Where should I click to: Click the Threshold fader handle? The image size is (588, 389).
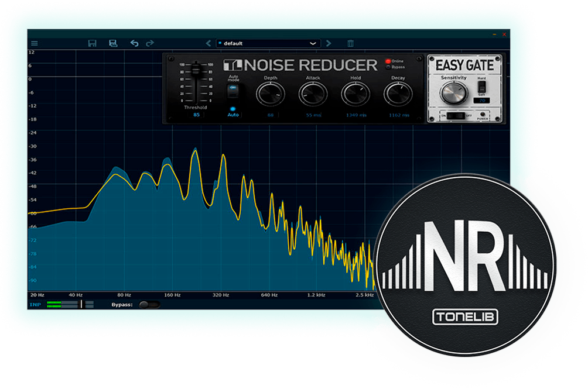196,69
